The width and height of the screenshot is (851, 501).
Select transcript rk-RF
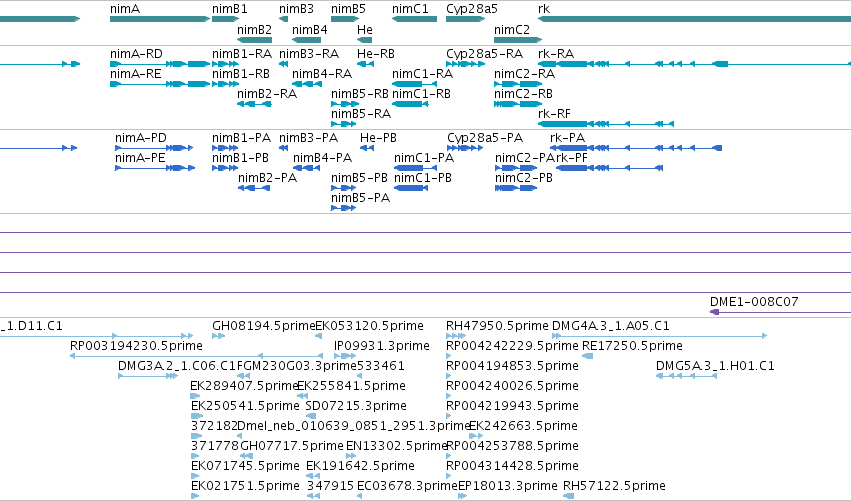click(554, 114)
